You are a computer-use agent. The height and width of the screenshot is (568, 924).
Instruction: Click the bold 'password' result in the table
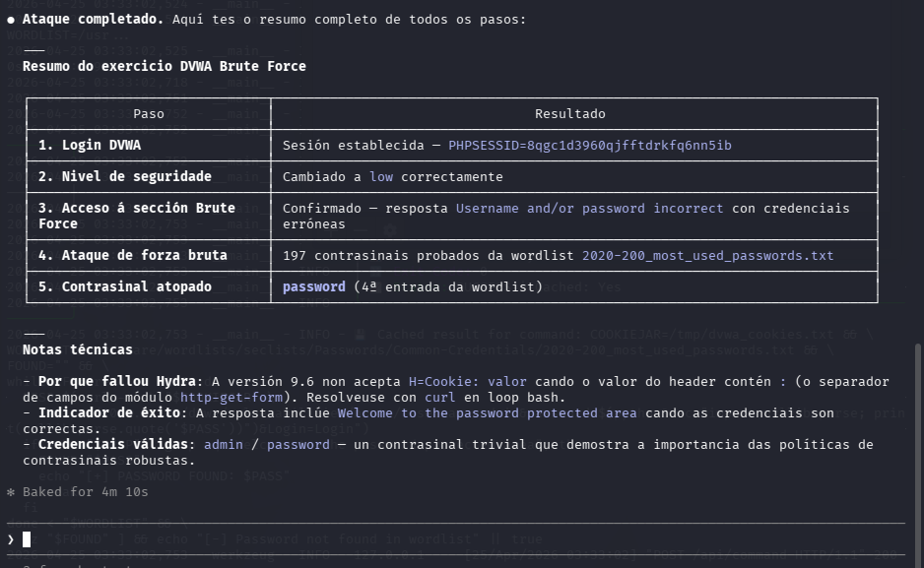coord(314,287)
